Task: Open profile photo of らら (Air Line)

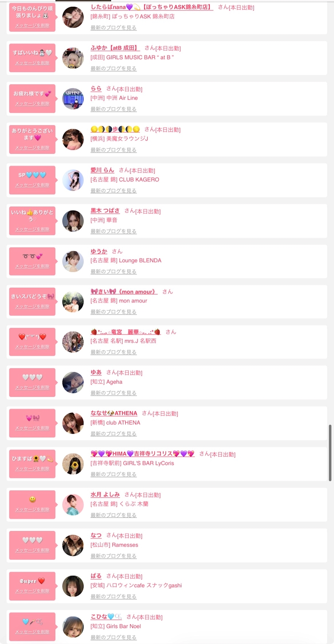Action: click(73, 99)
